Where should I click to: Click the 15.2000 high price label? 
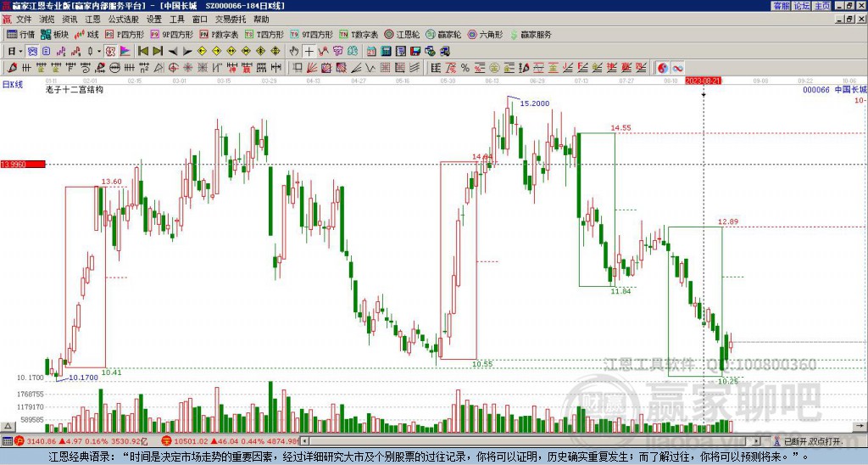[535, 103]
